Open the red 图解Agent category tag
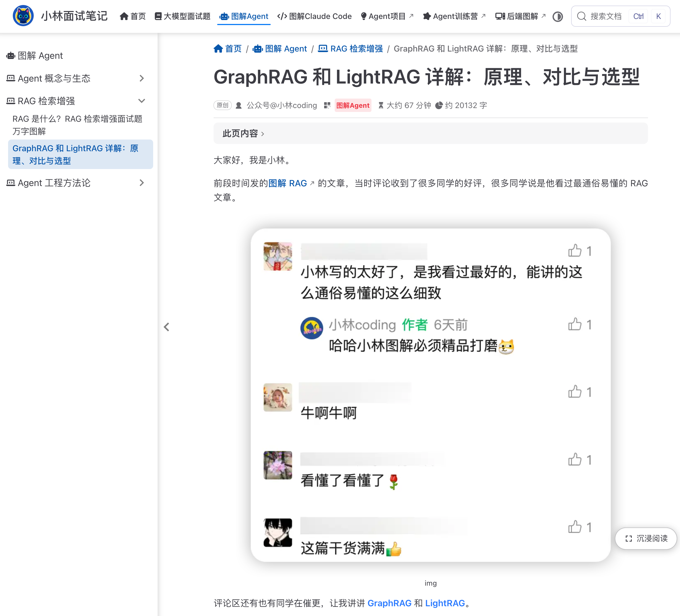Screen dimensions: 680x616 pos(353,105)
